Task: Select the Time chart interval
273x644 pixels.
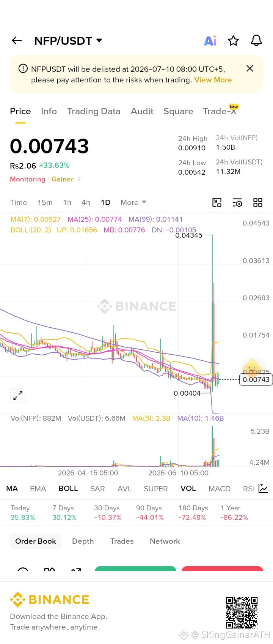Action: (x=19, y=202)
